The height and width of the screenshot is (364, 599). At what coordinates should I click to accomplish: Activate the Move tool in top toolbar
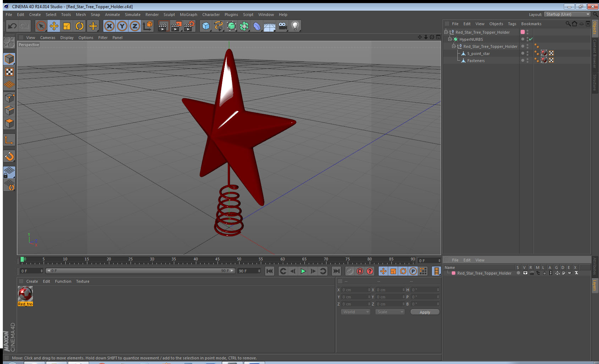coord(54,26)
